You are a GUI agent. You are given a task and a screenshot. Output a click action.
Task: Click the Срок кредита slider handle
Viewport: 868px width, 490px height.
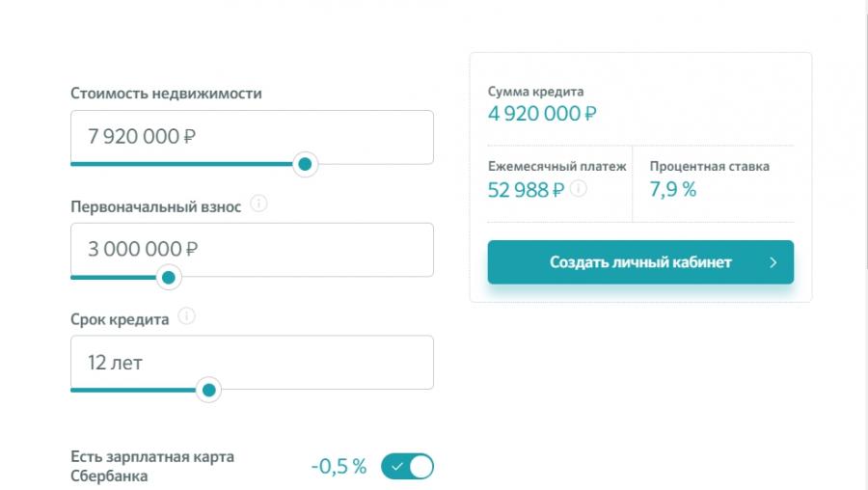(208, 391)
